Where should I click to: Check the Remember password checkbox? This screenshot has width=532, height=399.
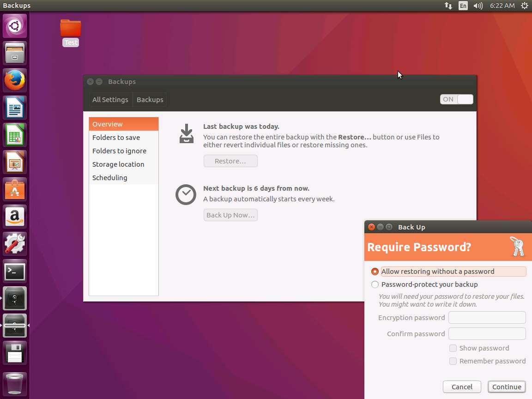click(x=453, y=361)
